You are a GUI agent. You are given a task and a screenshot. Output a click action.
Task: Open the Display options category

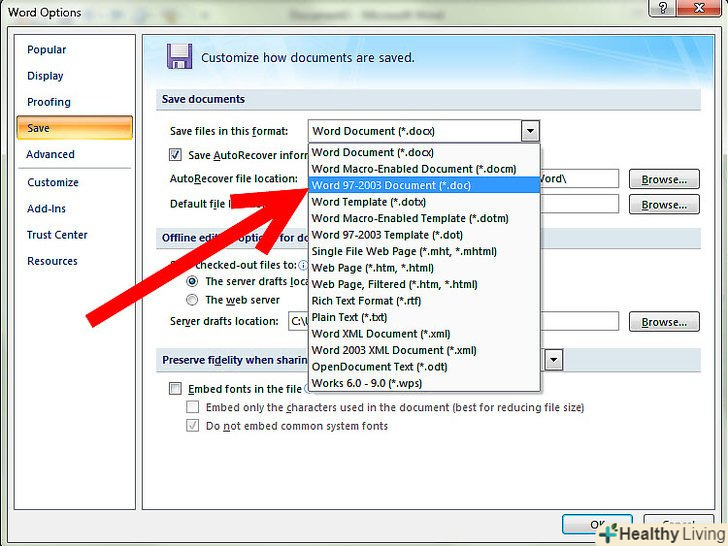point(45,76)
